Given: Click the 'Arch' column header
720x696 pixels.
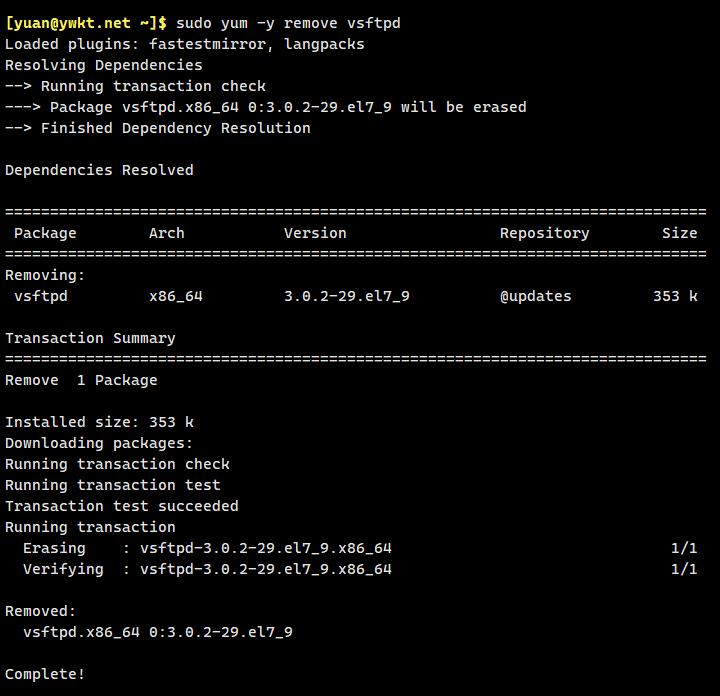Looking at the screenshot, I should click(x=167, y=233).
